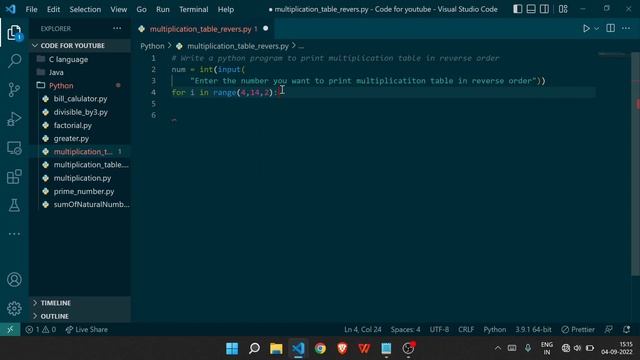Open Remote Explorer view

(14, 148)
